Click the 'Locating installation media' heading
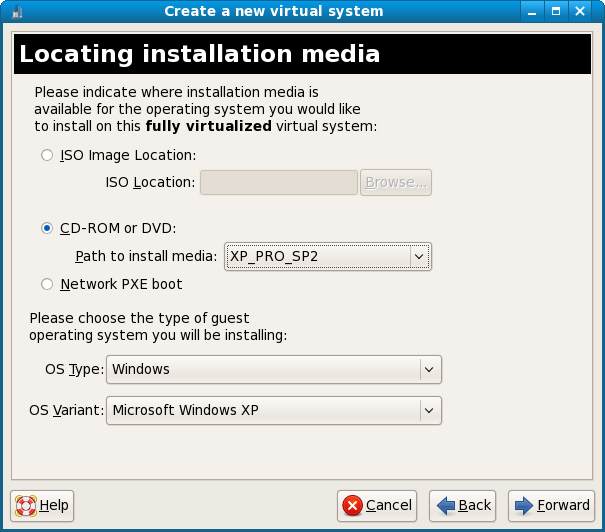The image size is (605, 532). point(199,54)
